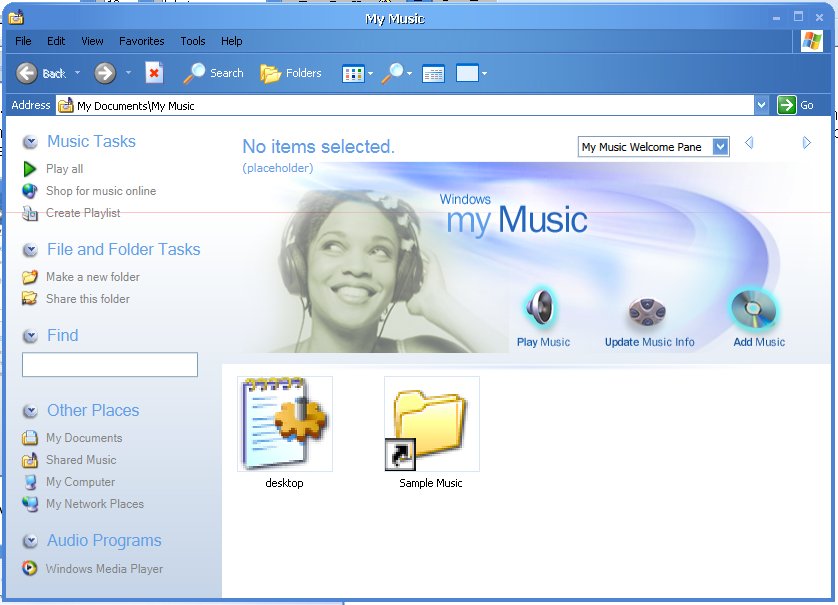Click the Add Music CD icon
This screenshot has height=605, width=838.
click(753, 310)
